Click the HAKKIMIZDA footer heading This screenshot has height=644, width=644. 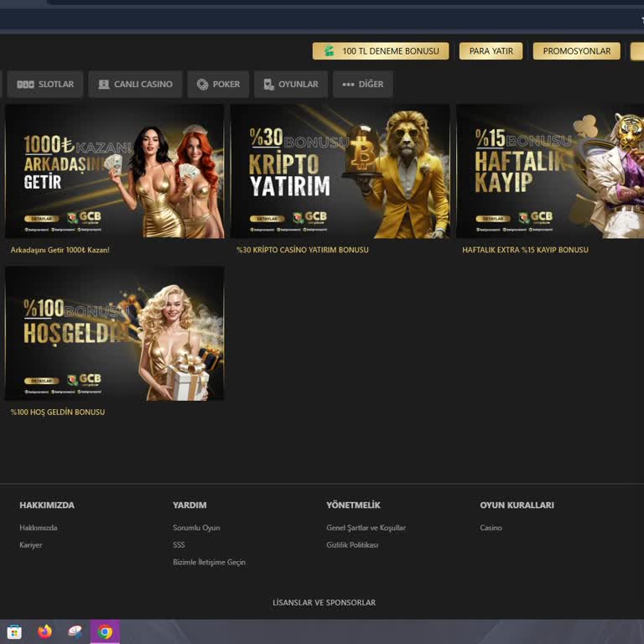pyautogui.click(x=47, y=505)
